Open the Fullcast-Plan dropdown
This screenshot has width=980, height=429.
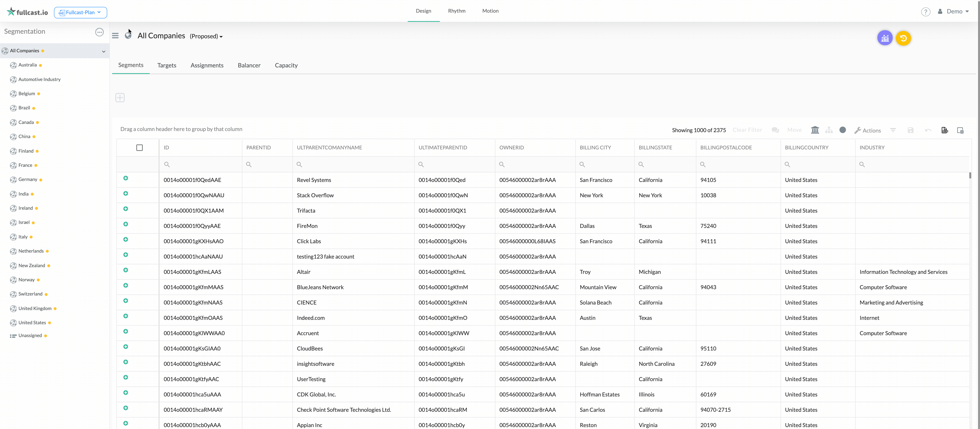(x=80, y=12)
